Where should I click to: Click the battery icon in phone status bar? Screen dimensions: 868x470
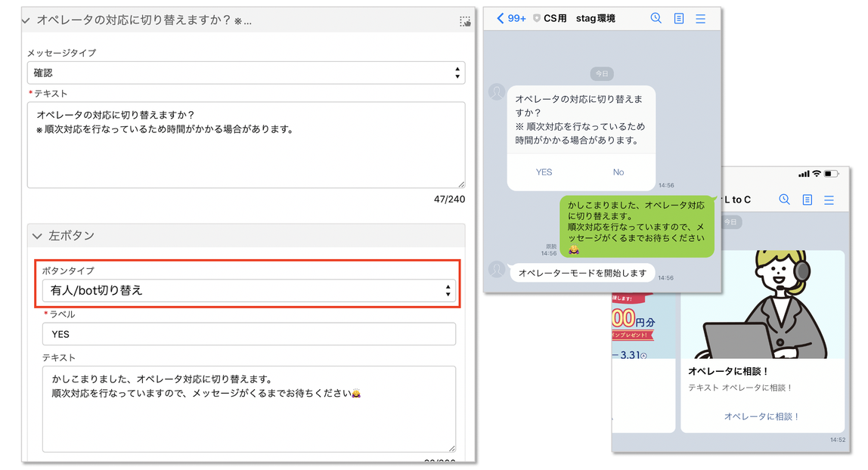pos(832,174)
